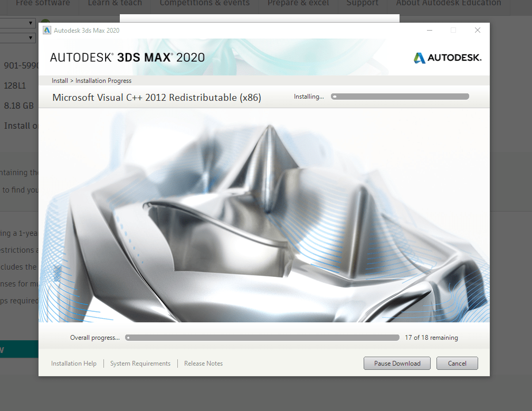Click the Autodesk logo in the installer header
This screenshot has height=411, width=532.
tap(448, 58)
